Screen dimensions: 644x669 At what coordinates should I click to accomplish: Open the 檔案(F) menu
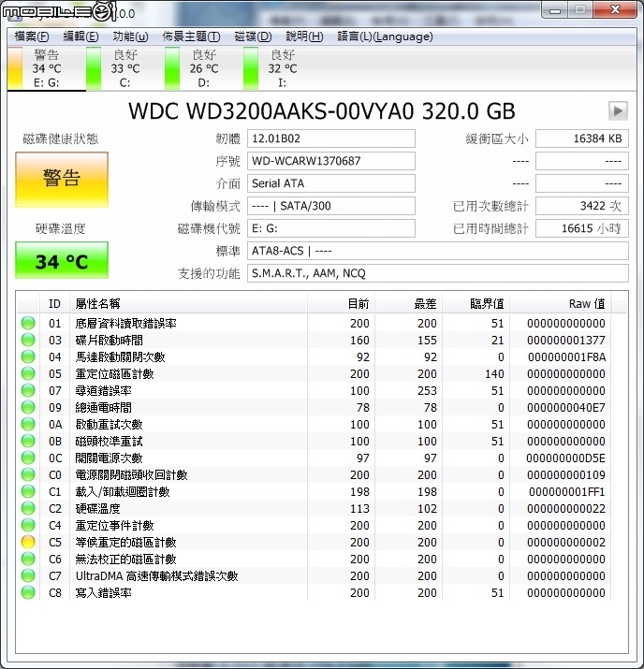(x=32, y=36)
